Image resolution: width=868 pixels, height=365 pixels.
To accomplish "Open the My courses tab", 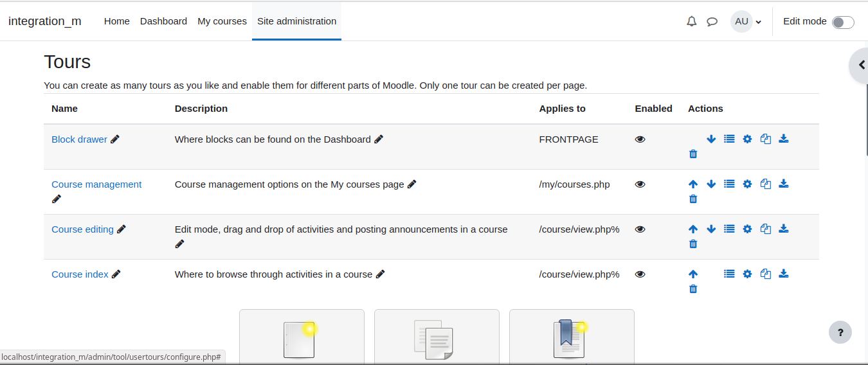I will (x=222, y=21).
